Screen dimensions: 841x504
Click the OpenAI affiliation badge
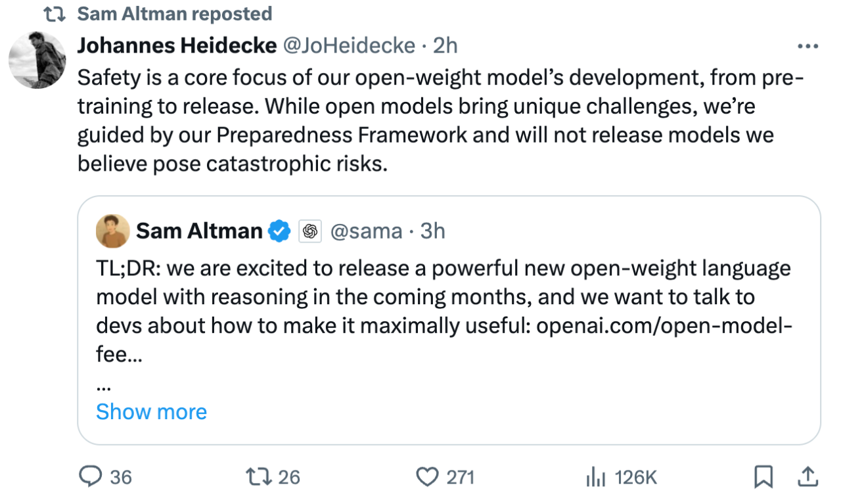(310, 231)
